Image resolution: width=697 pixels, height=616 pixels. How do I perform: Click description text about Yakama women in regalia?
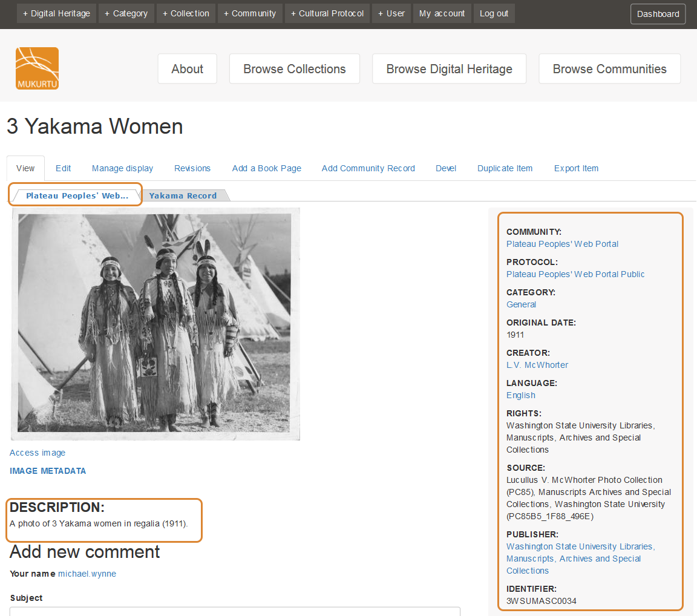(x=99, y=523)
